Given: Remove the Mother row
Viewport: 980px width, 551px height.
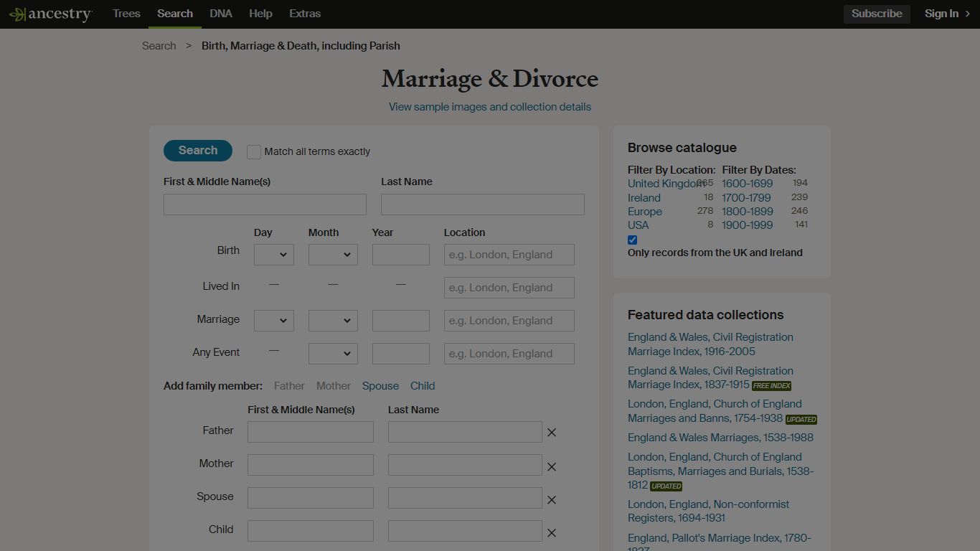Looking at the screenshot, I should click(552, 467).
